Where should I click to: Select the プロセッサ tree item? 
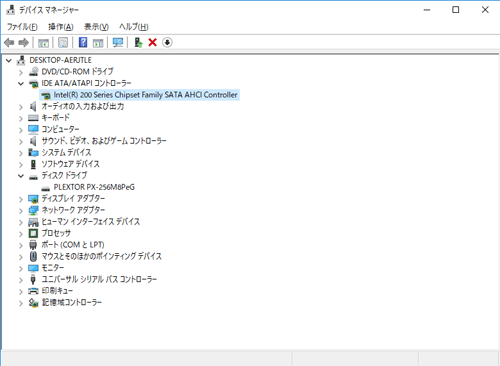coord(56,233)
